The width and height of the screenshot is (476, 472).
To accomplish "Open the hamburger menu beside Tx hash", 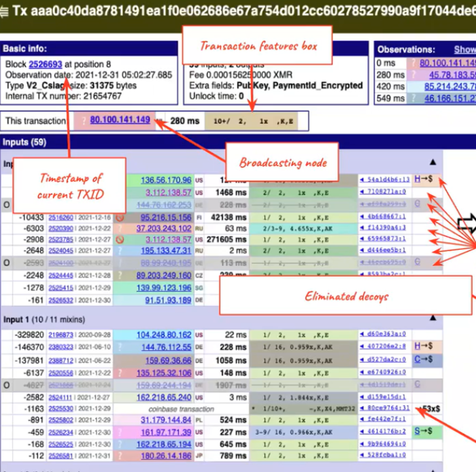I will click(x=6, y=10).
